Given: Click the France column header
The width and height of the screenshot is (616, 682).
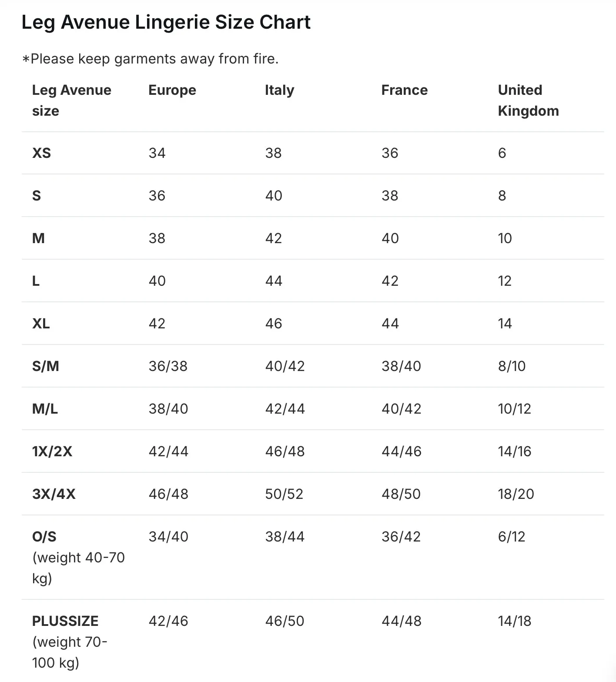Looking at the screenshot, I should point(404,90).
